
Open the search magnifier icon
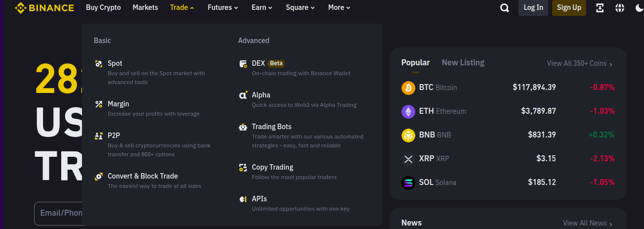click(x=504, y=8)
